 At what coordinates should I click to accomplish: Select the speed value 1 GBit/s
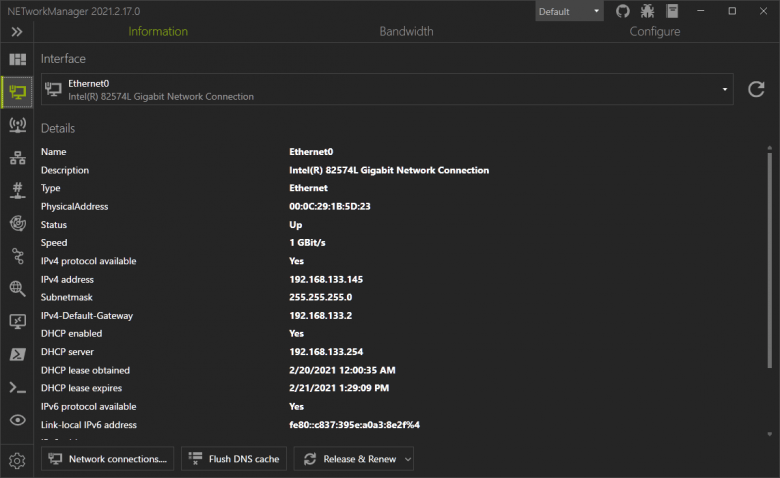[x=307, y=243]
